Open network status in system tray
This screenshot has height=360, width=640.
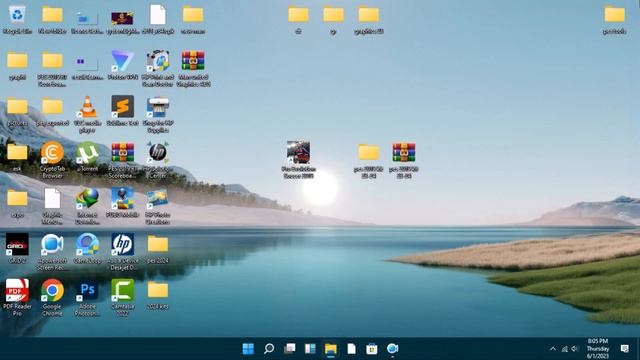point(564,349)
